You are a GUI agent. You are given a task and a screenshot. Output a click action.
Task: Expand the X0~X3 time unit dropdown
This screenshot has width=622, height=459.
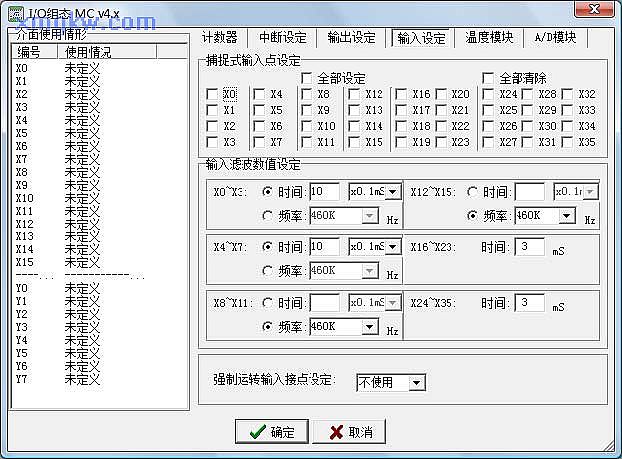tap(392, 191)
